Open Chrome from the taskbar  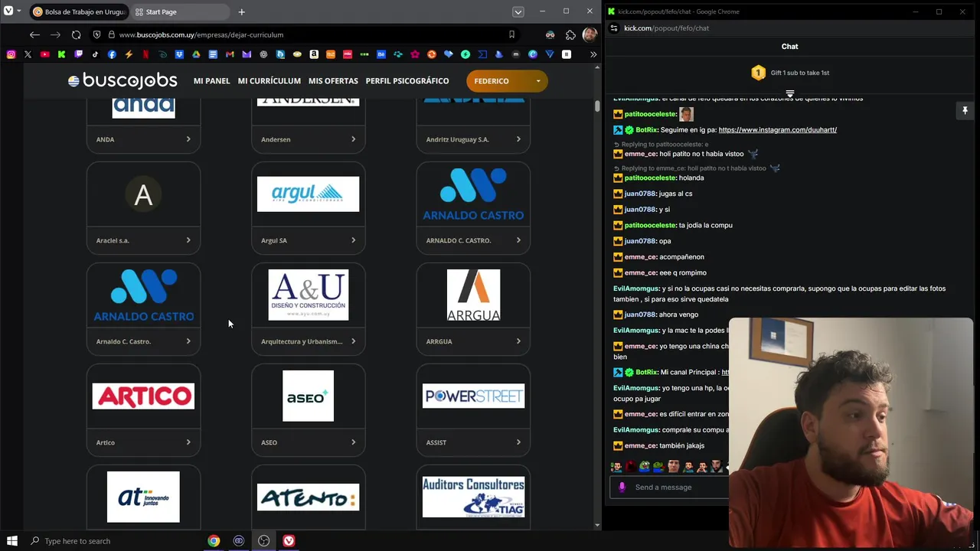click(214, 541)
